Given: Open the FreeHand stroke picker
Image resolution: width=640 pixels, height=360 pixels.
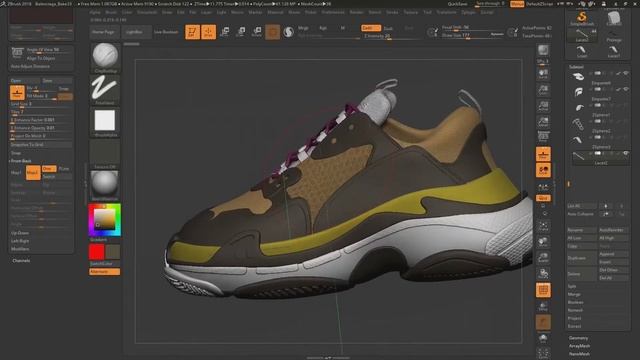Looking at the screenshot, I should (105, 90).
